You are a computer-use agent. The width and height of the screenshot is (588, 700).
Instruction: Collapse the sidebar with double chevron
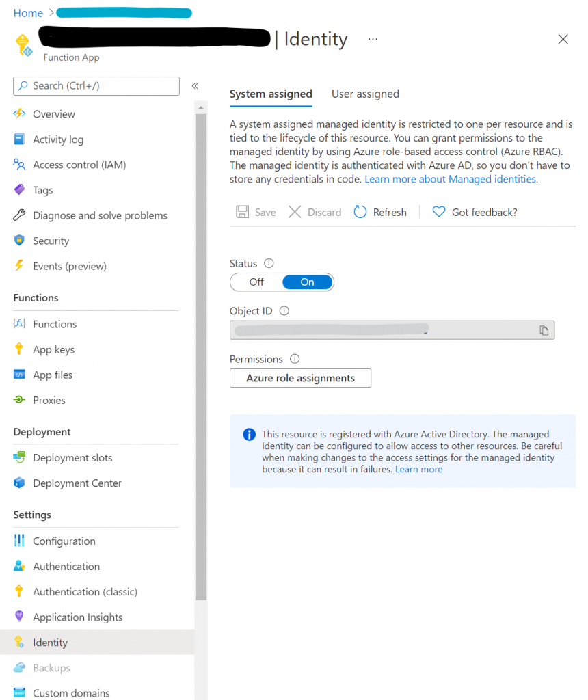coord(195,85)
